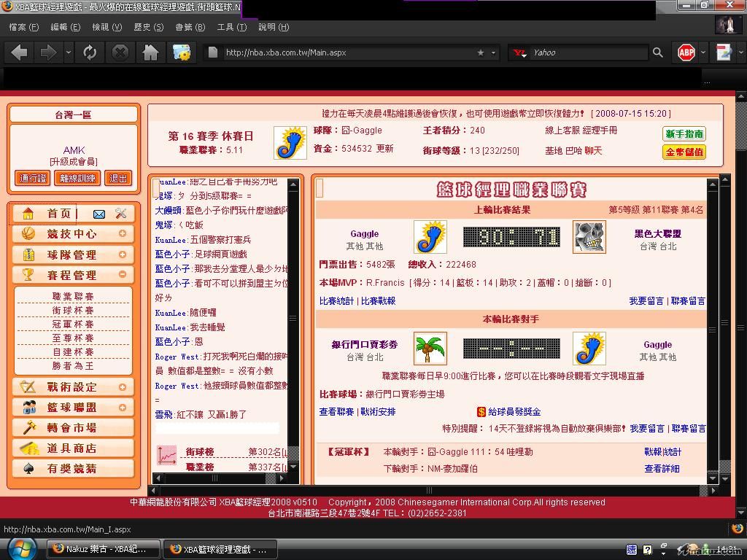
Task: Click the 金幣儲值 button
Action: [x=684, y=152]
